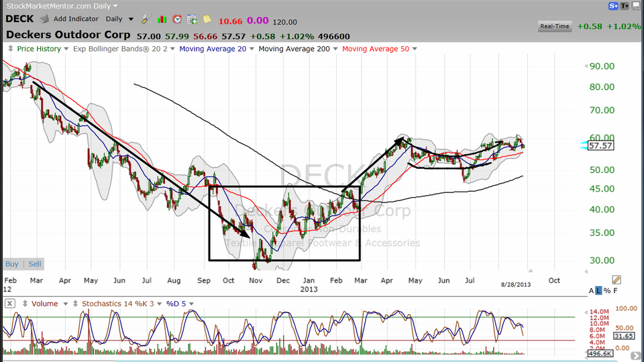The height and width of the screenshot is (362, 644).
Task: Close the lower indicator pane with X
Action: click(10, 304)
